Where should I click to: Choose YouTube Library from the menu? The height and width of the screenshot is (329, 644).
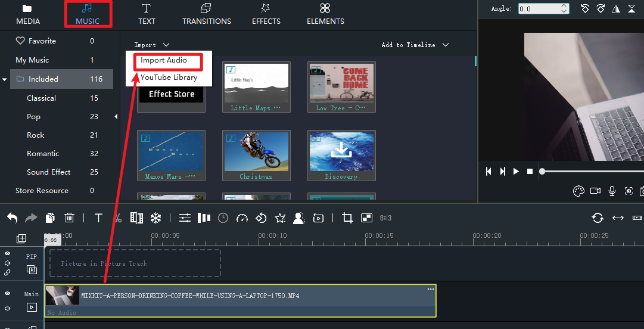coord(169,77)
